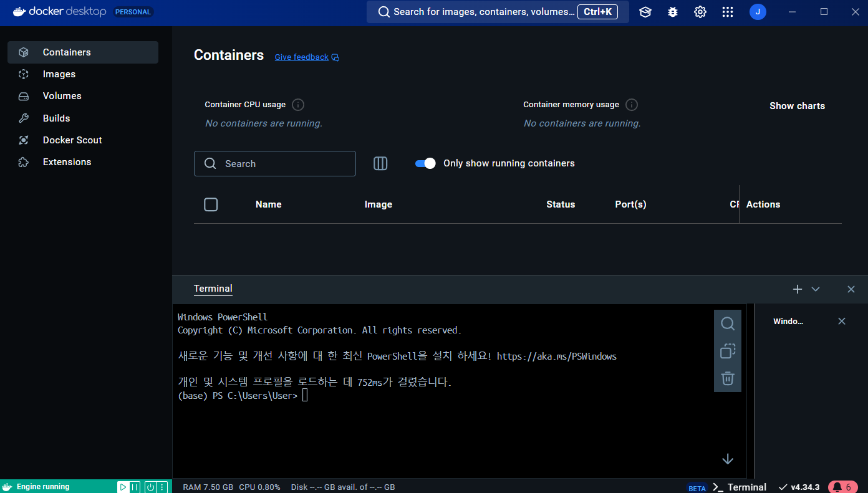This screenshot has width=868, height=493.
Task: Start the engine with play button
Action: (123, 487)
